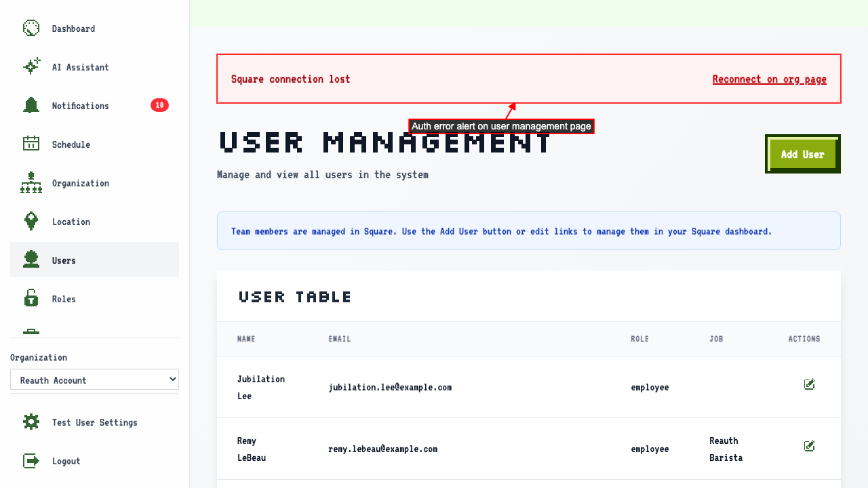Click the Actions column header
Image resolution: width=868 pixels, height=488 pixels.
(804, 339)
